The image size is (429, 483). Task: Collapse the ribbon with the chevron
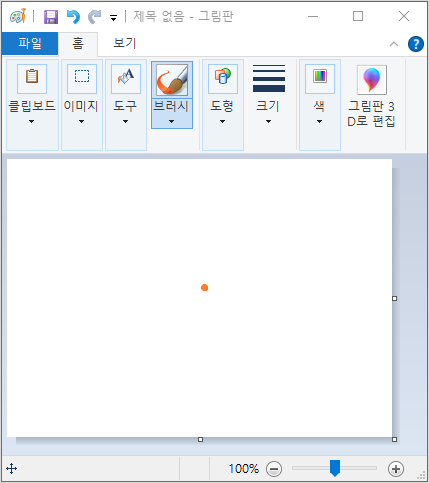(x=394, y=44)
